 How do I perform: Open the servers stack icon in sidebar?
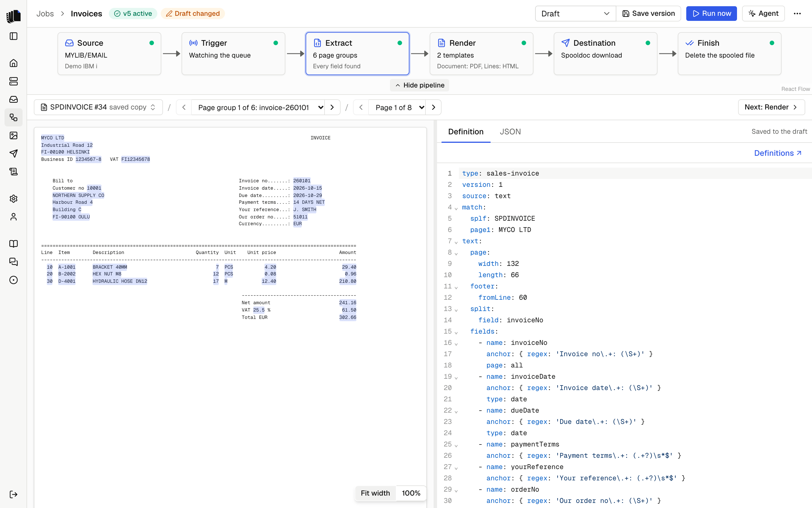coord(14,81)
